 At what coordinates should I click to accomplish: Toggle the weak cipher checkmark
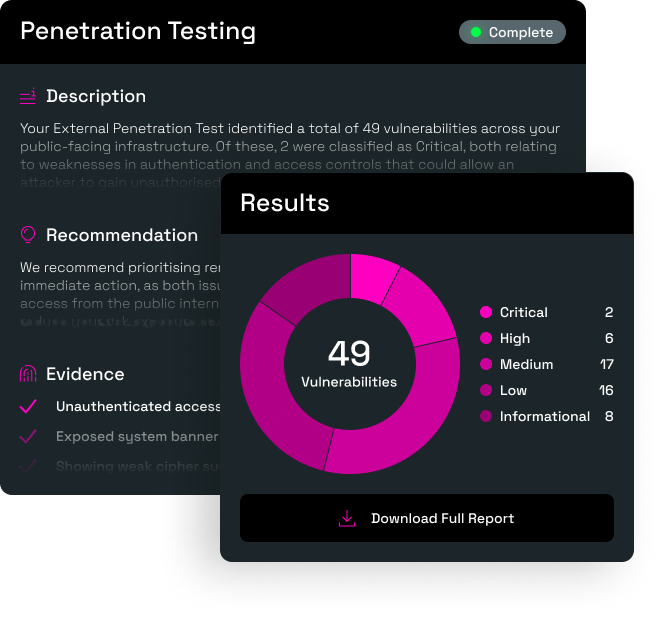29,466
